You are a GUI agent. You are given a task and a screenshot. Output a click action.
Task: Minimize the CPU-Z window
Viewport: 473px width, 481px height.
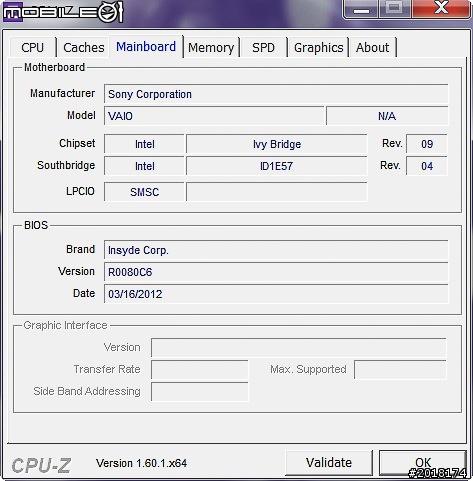pos(361,9)
